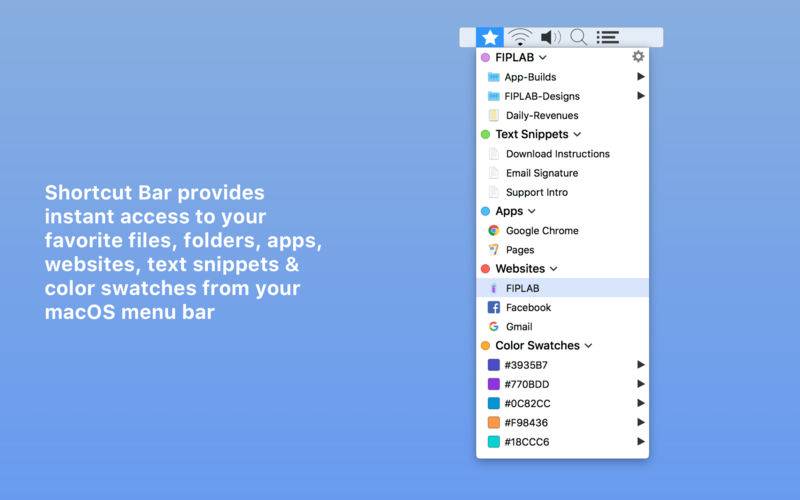Select the #3935B7 blue color swatch

click(493, 365)
